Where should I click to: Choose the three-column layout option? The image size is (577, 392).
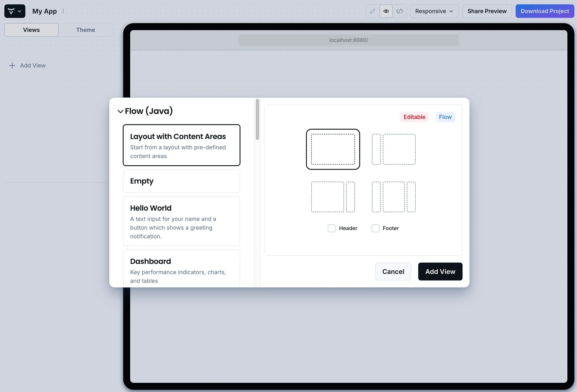[x=394, y=197]
